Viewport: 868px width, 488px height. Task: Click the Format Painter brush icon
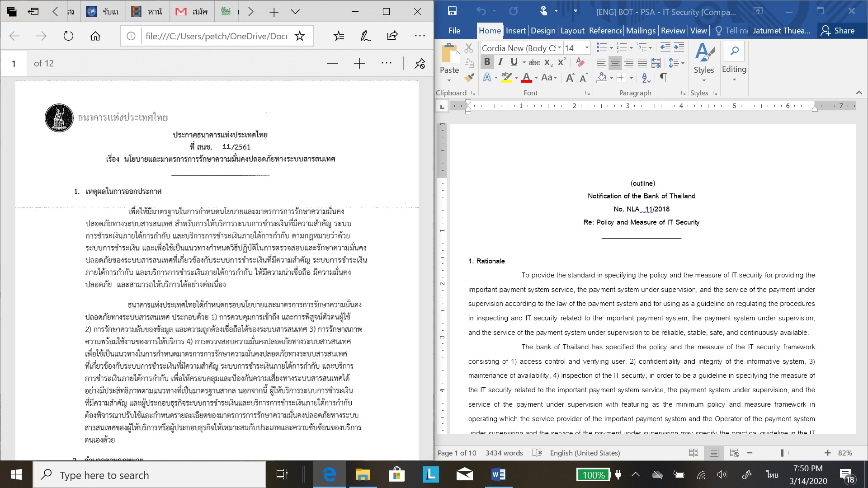[x=469, y=78]
